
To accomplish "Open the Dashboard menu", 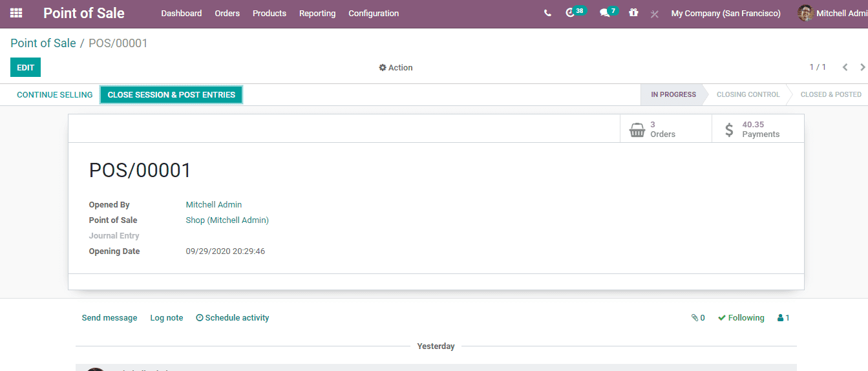I will [x=182, y=13].
